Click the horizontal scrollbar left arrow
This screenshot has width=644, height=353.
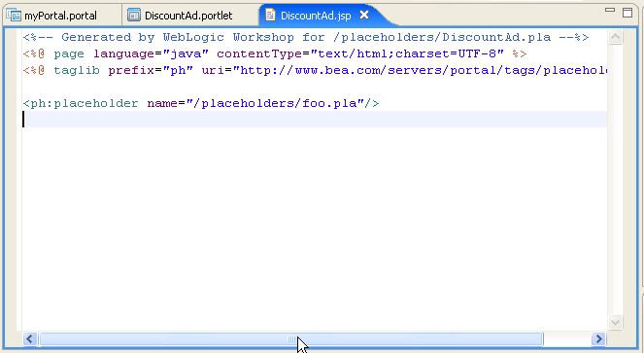click(x=29, y=339)
